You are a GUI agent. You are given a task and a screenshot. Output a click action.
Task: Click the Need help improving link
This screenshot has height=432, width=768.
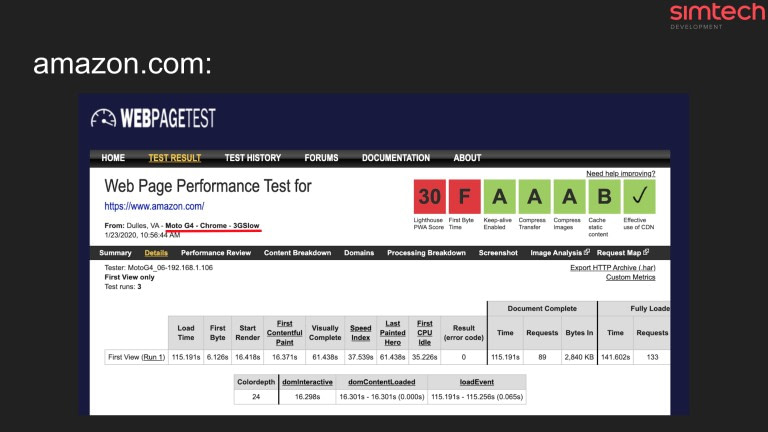(621, 173)
